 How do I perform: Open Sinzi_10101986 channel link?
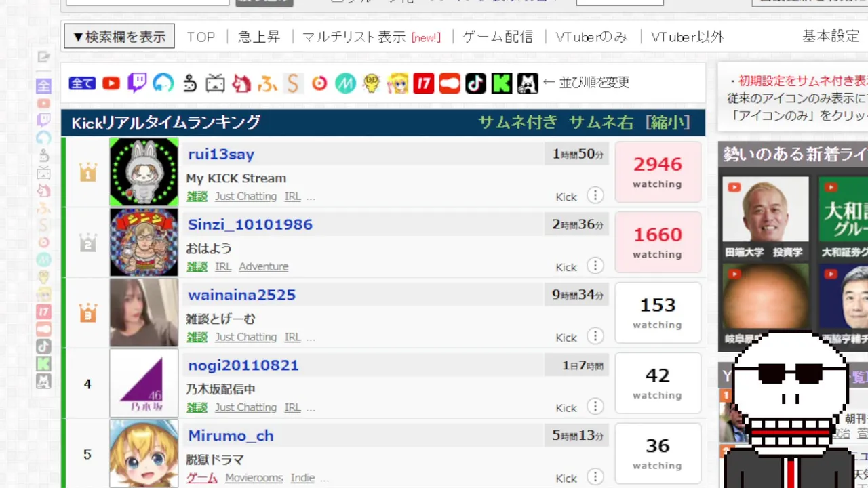click(x=250, y=224)
